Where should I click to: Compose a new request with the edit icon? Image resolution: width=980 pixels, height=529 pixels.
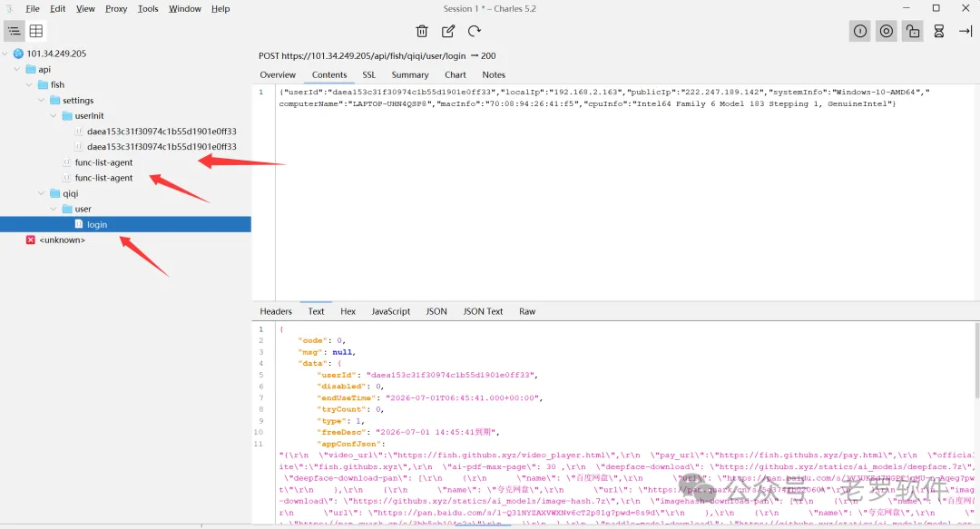pyautogui.click(x=448, y=31)
